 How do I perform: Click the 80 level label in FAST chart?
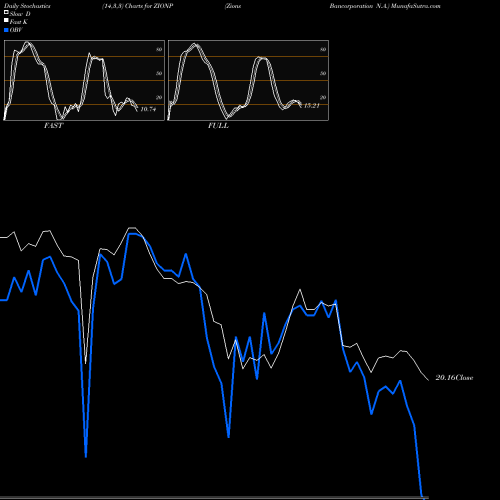(159, 49)
